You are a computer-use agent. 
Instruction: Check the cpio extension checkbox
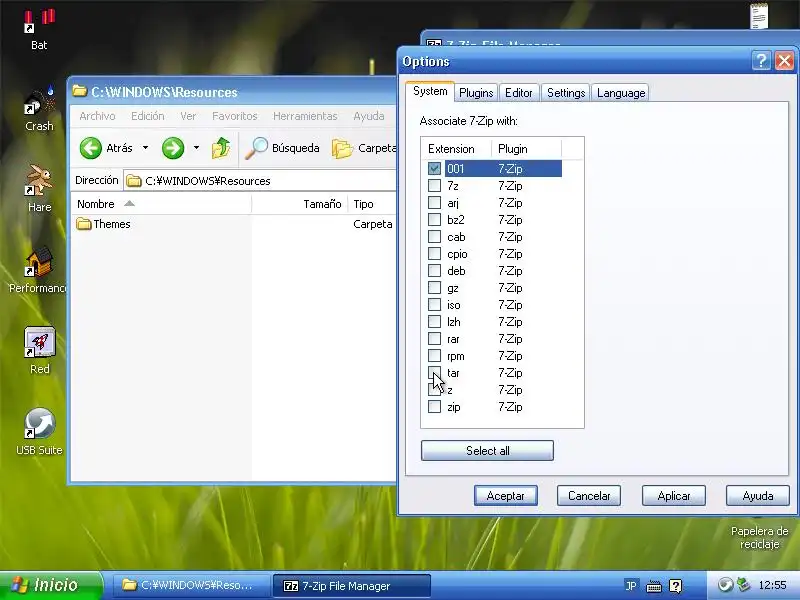[434, 254]
